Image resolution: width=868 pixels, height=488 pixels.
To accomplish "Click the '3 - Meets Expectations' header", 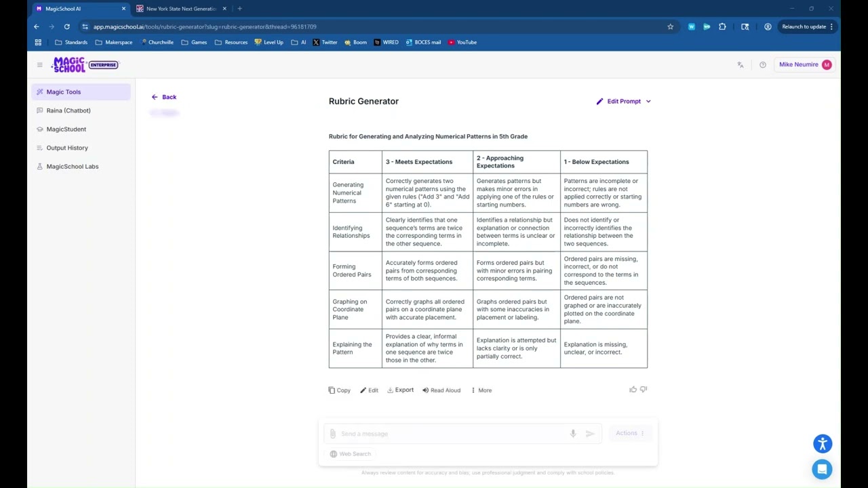I will point(427,162).
